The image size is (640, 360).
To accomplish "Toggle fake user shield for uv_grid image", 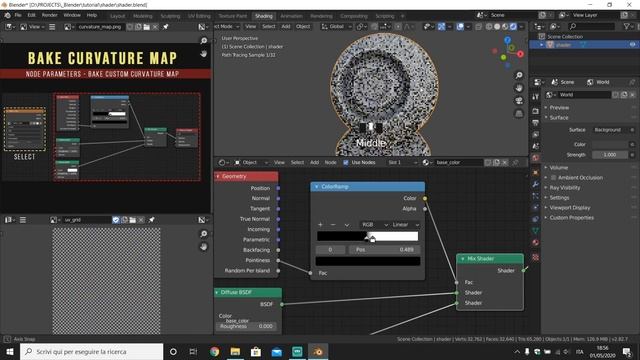I will point(116,220).
